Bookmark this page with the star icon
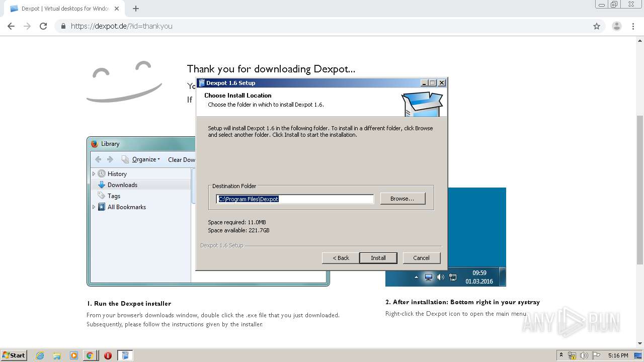 tap(597, 26)
